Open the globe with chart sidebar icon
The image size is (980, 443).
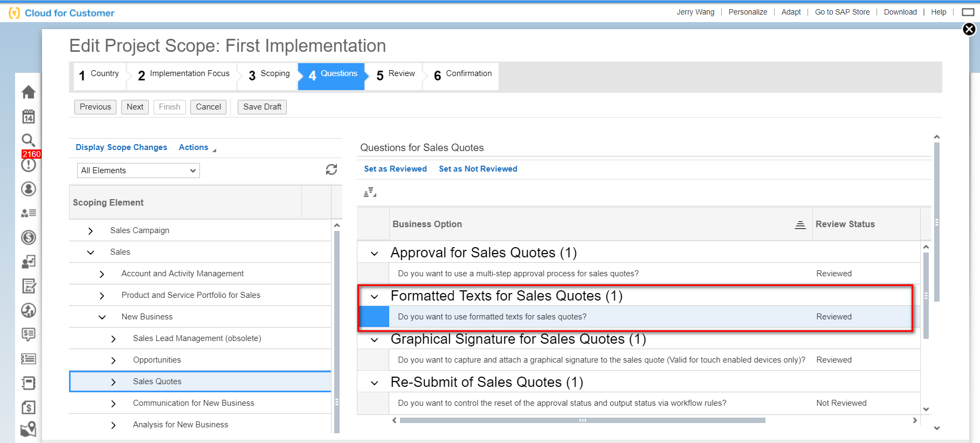(29, 310)
